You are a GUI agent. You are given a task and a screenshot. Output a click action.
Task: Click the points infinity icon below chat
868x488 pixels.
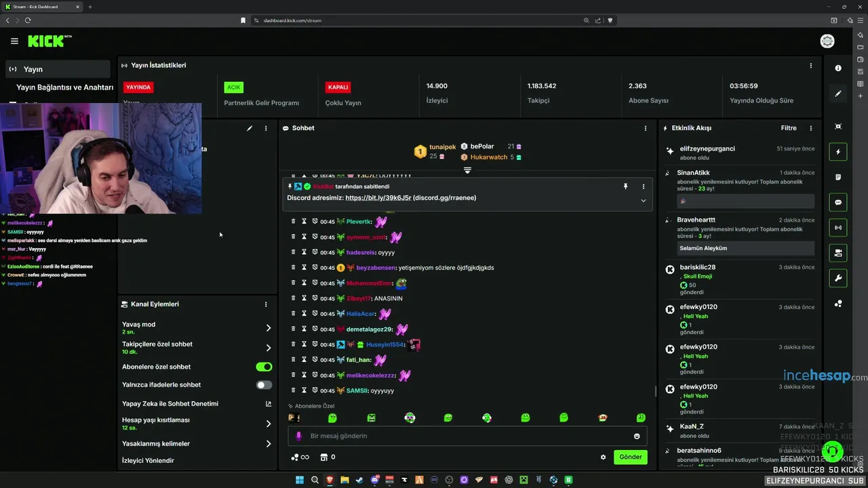[300, 457]
